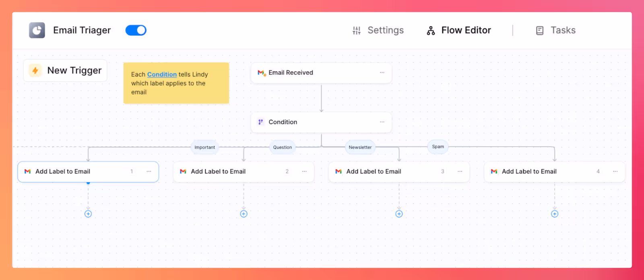Select Add Label to Email node 3
The image size is (644, 280).
[x=399, y=172]
